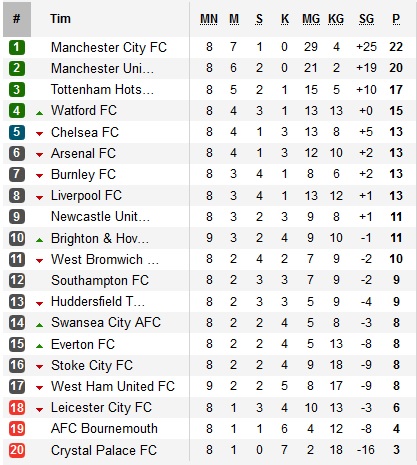
Task: Click the red rank 18 badge
Action: point(17,407)
